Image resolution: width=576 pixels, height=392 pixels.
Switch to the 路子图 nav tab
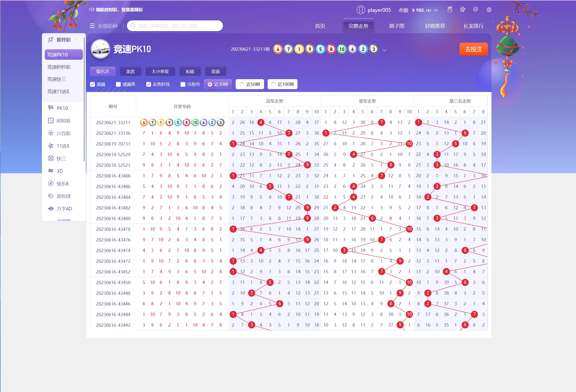pyautogui.click(x=396, y=26)
